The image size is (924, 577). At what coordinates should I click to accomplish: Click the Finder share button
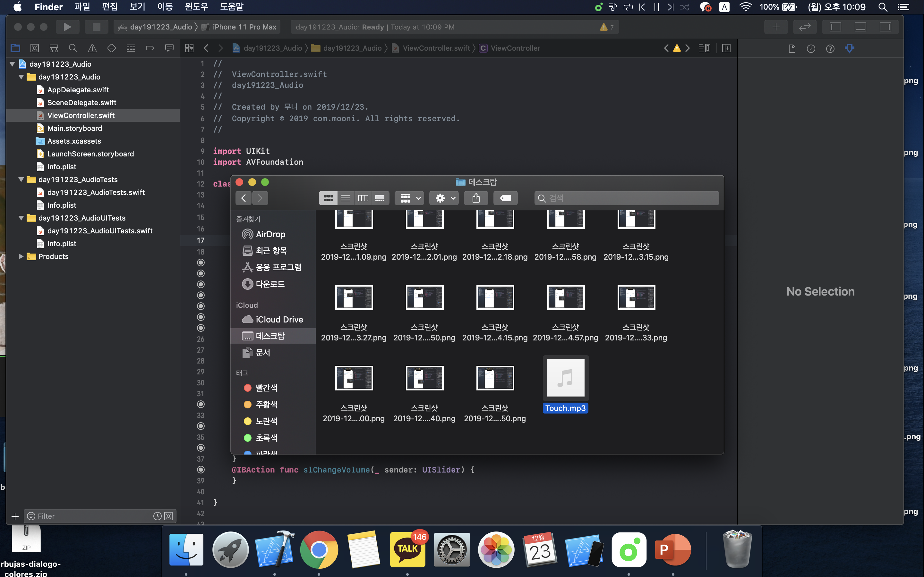476,198
